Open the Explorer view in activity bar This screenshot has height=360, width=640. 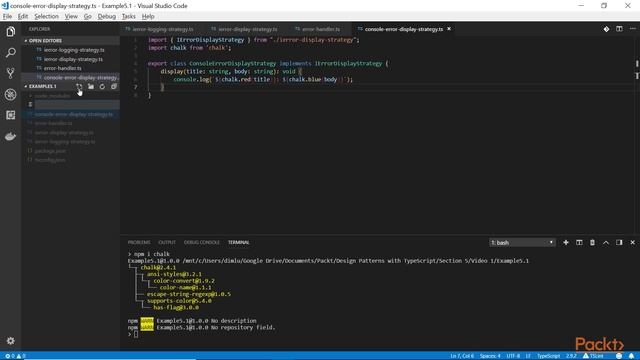[11, 31]
